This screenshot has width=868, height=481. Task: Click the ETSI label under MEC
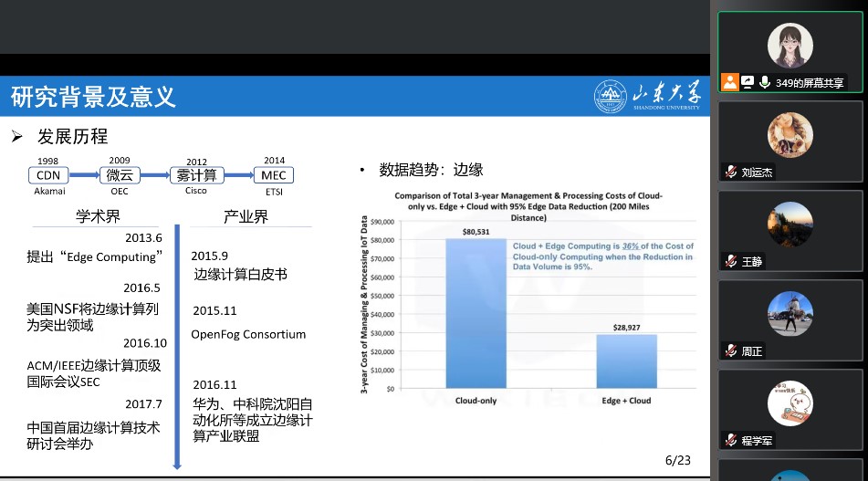(x=274, y=192)
